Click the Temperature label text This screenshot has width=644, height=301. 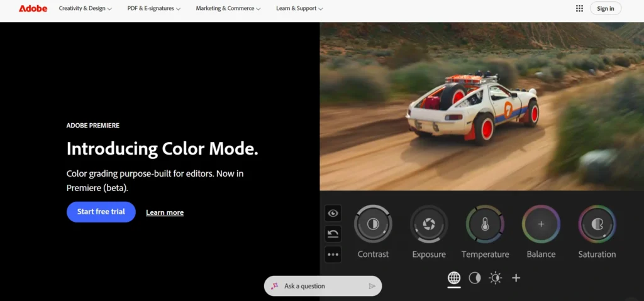pyautogui.click(x=485, y=254)
